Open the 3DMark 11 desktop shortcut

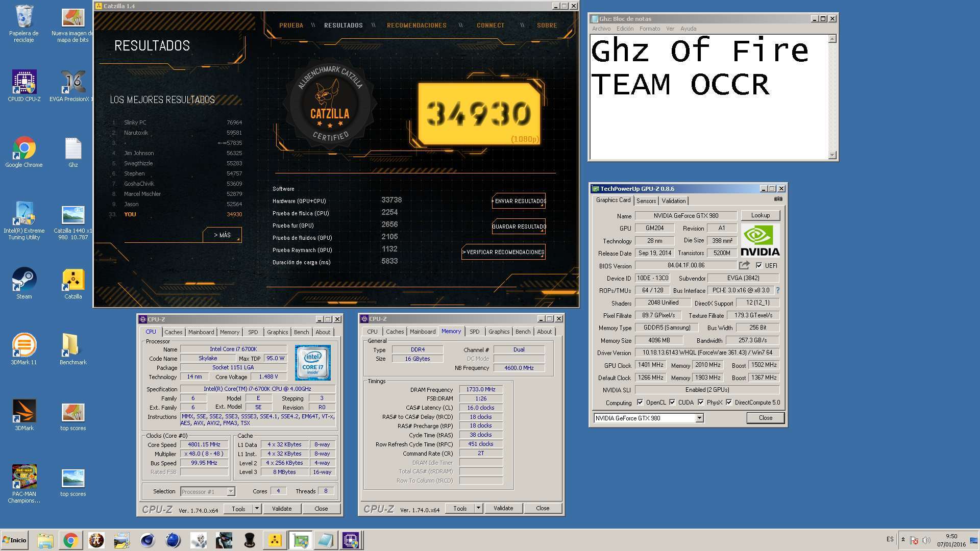(24, 349)
